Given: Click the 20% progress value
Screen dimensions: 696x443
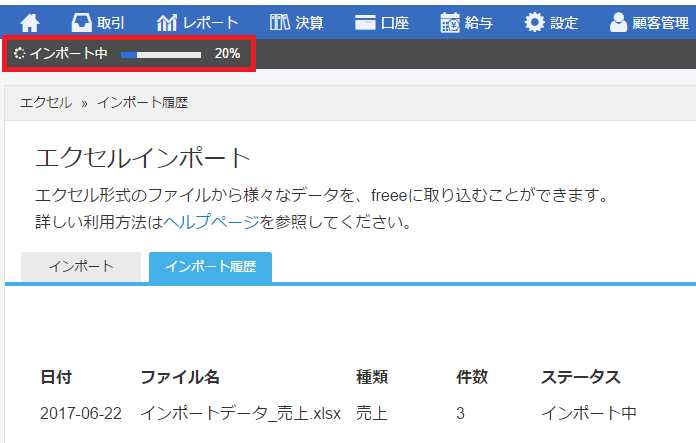Looking at the screenshot, I should [227, 53].
